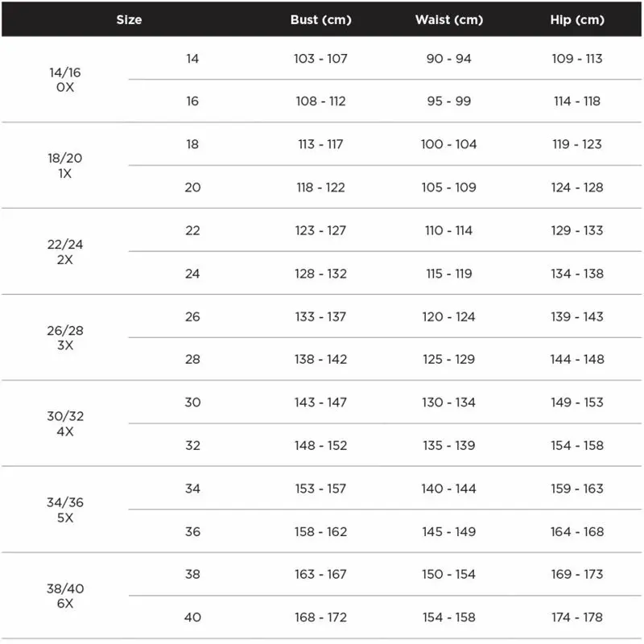The height and width of the screenshot is (644, 644).
Task: Select the 30/32 4X size group
Action: point(65,423)
